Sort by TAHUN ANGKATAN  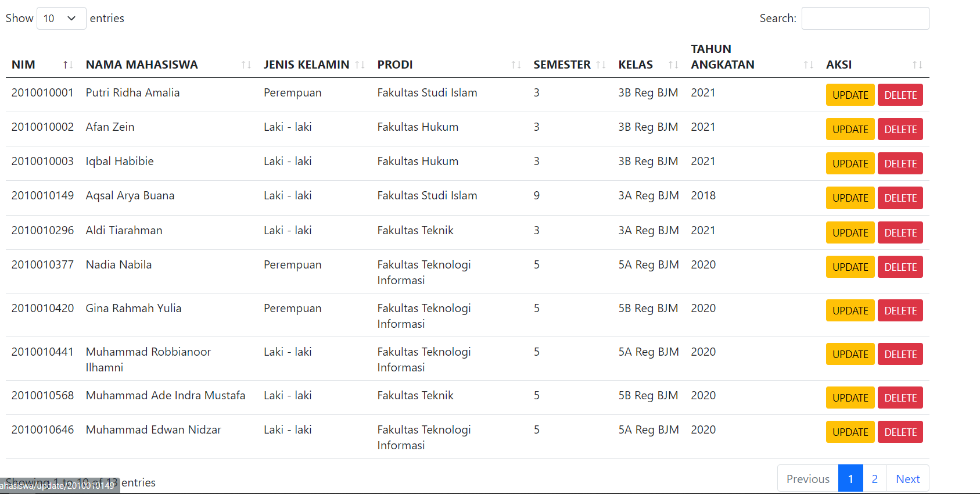pyautogui.click(x=807, y=65)
